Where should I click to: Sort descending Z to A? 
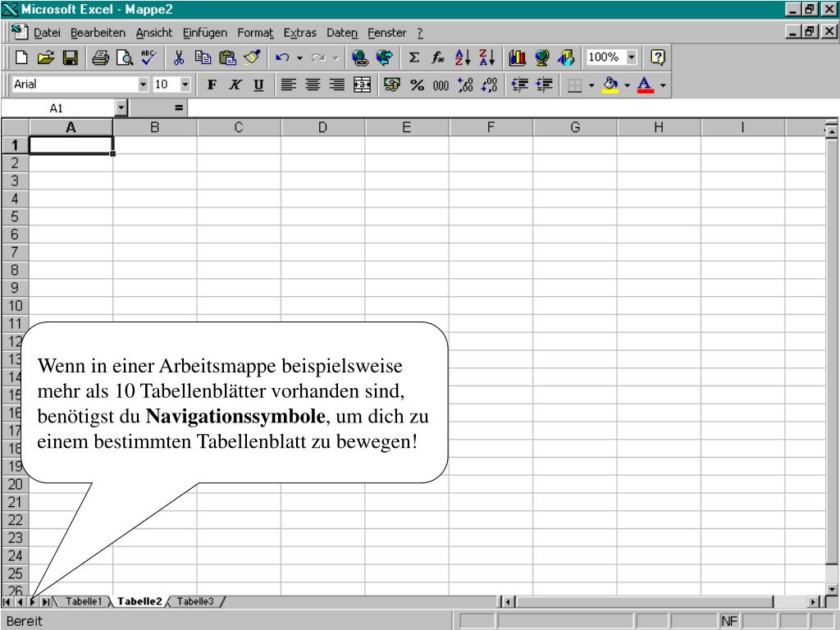[487, 57]
